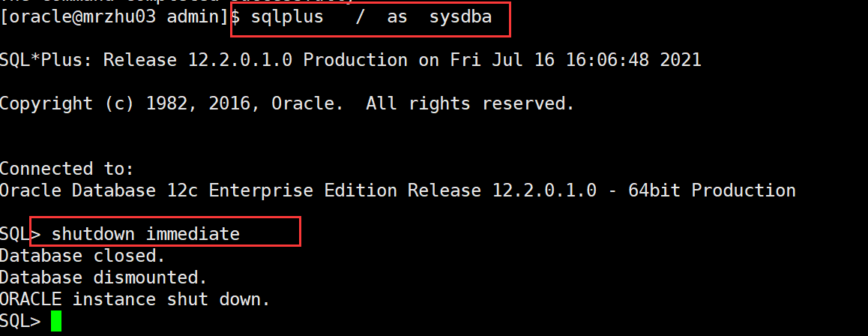Click the 'shutdown immediate' command text

point(145,234)
